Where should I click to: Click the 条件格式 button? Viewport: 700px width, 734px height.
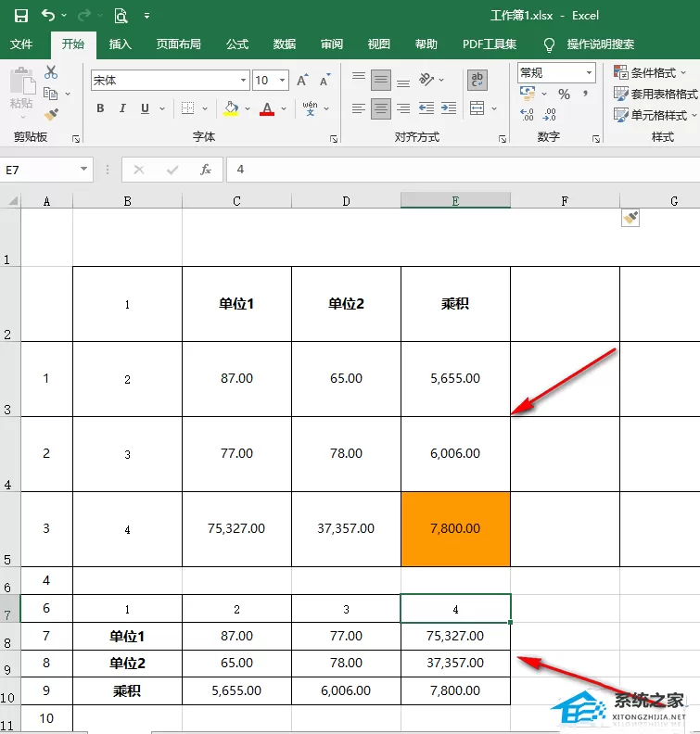(649, 72)
